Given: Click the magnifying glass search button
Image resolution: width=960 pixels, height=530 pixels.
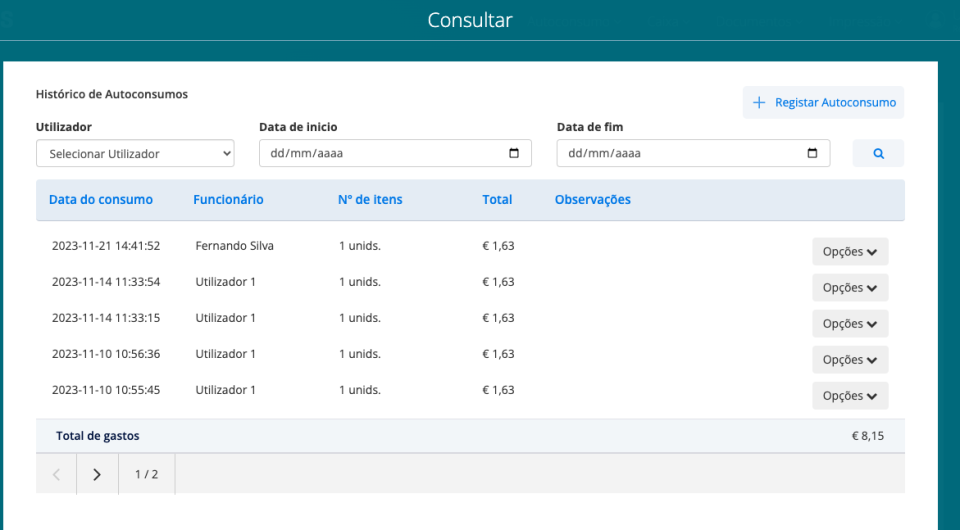Looking at the screenshot, I should point(878,153).
